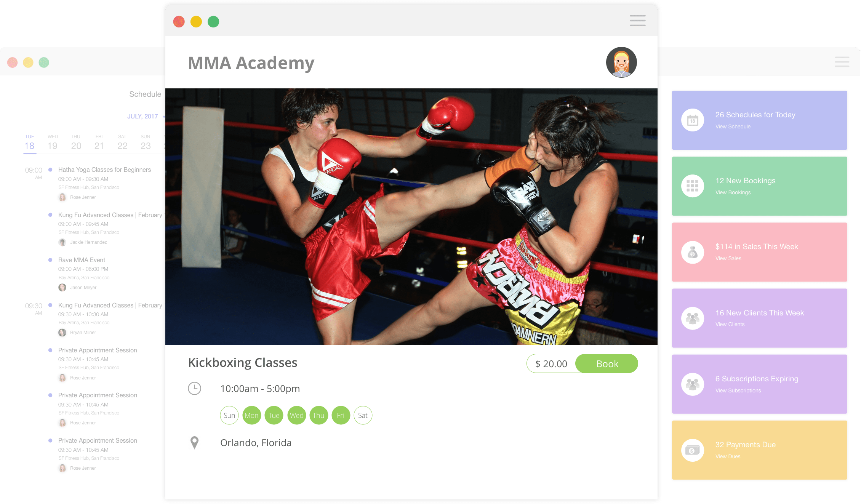Click the money bag icon on Sales card
The height and width of the screenshot is (504, 861).
tap(692, 252)
